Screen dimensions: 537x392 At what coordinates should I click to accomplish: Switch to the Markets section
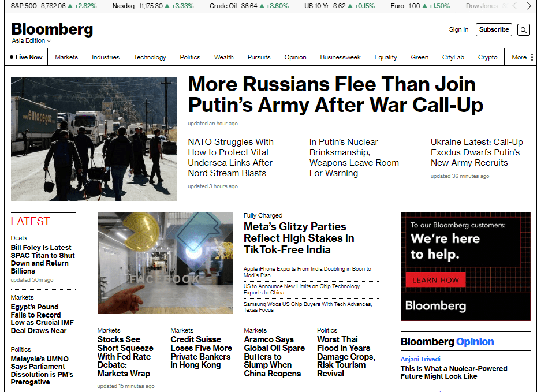[66, 57]
